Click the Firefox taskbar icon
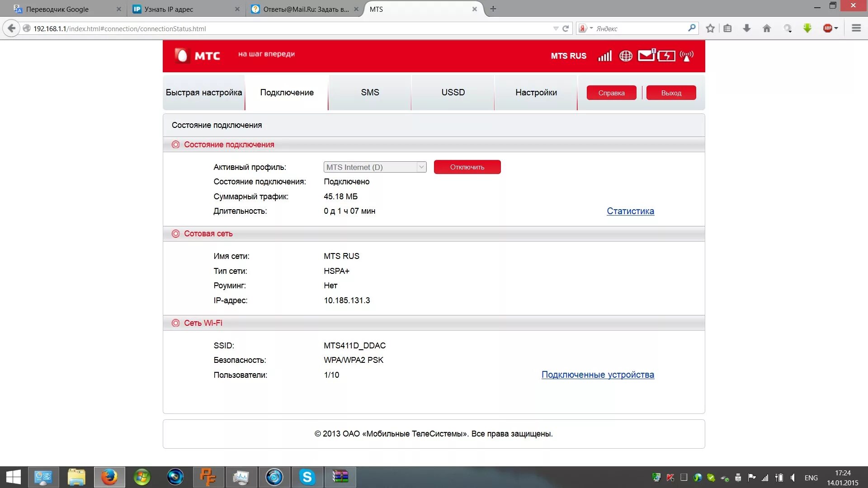Viewport: 868px width, 488px height. point(109,477)
